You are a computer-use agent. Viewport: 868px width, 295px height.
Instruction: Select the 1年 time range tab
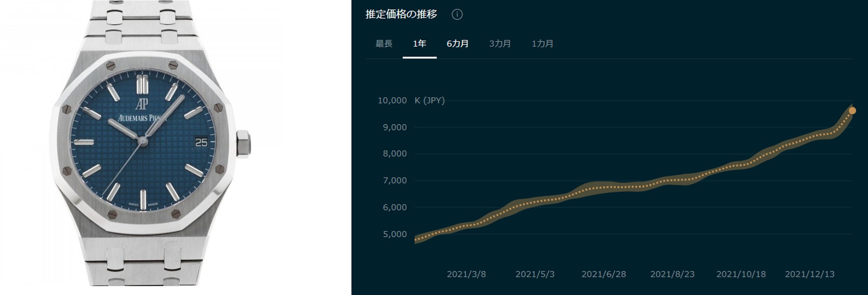coord(419,44)
